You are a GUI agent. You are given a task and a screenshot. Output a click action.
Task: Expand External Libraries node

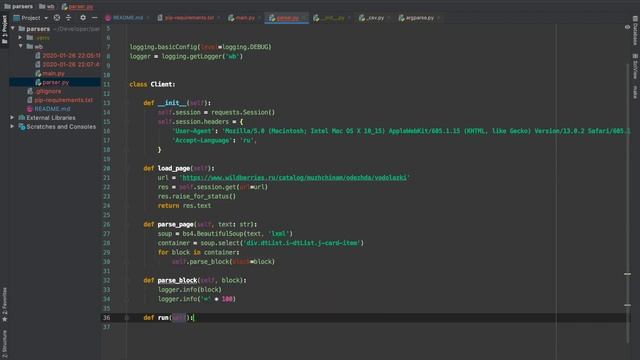pos(12,118)
